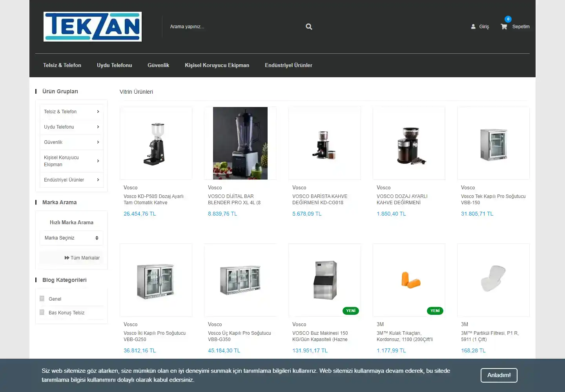
Task: Click 3M Partikül Filtresi P1 R title
Action: (x=490, y=336)
